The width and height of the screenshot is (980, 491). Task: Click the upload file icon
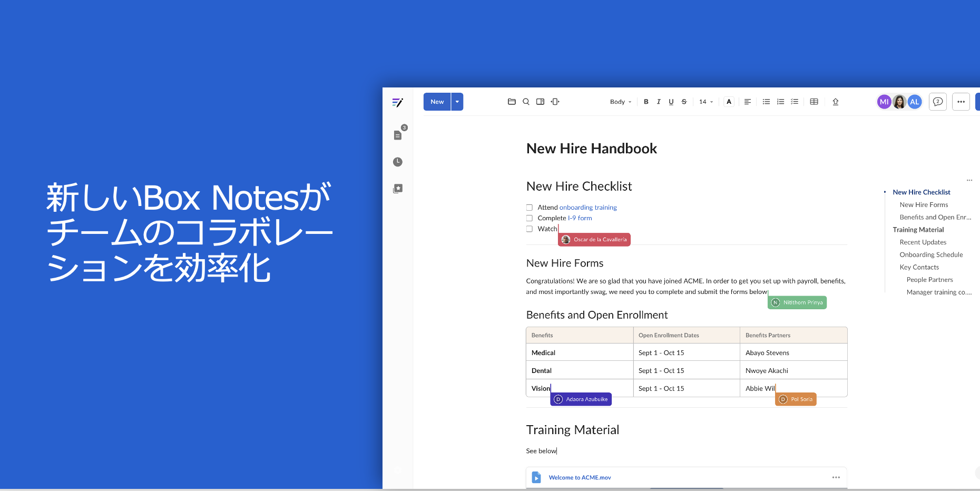[835, 102]
